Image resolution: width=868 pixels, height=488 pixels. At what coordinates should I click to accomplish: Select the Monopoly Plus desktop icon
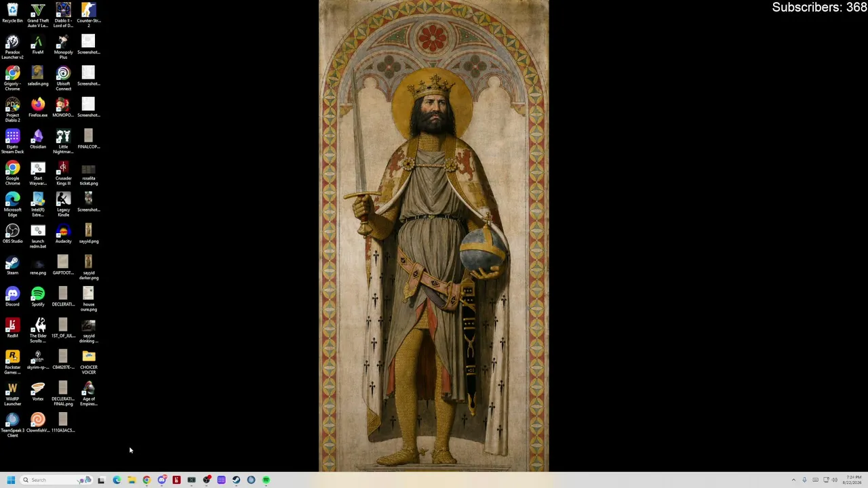pos(63,47)
